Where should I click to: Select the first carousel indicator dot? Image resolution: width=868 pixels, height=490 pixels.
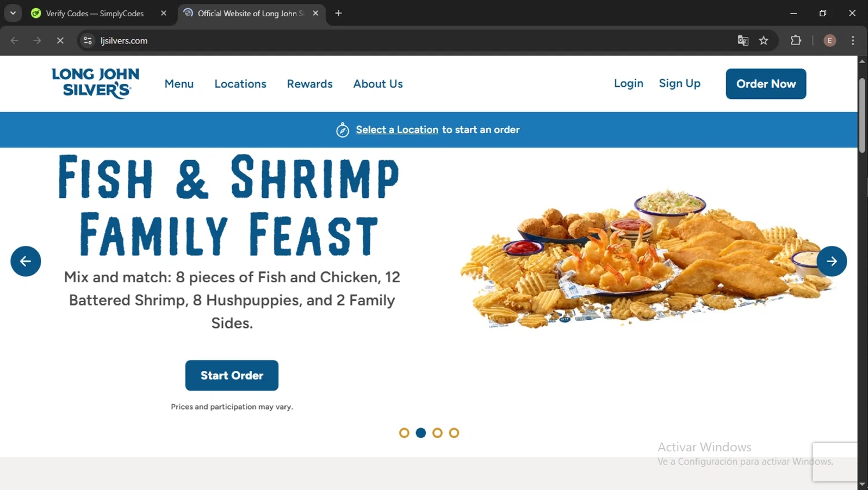[404, 433]
